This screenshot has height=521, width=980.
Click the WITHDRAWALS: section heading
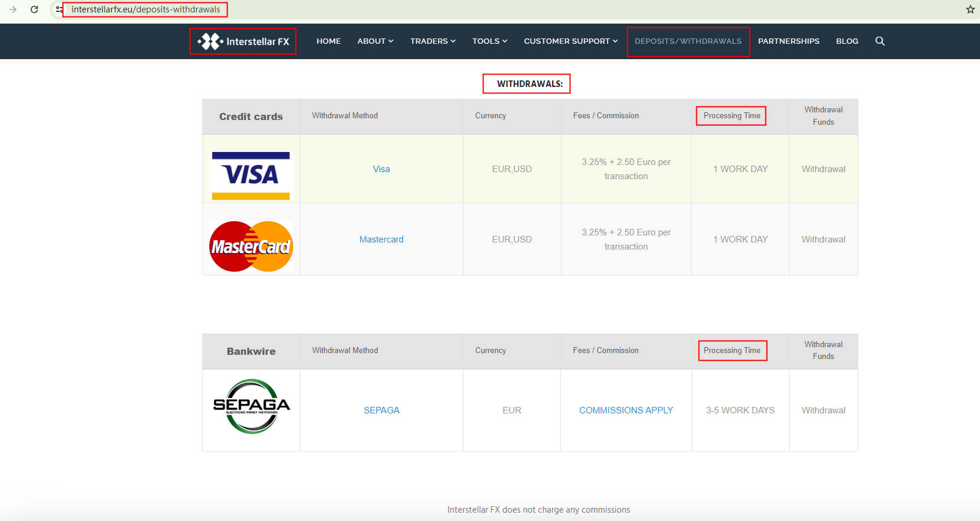[530, 84]
